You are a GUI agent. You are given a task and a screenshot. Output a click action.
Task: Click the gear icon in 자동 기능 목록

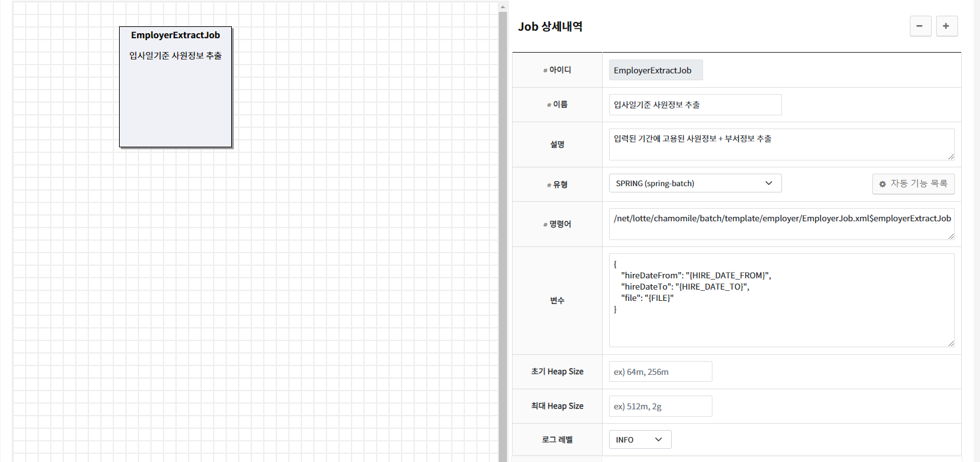(x=883, y=184)
